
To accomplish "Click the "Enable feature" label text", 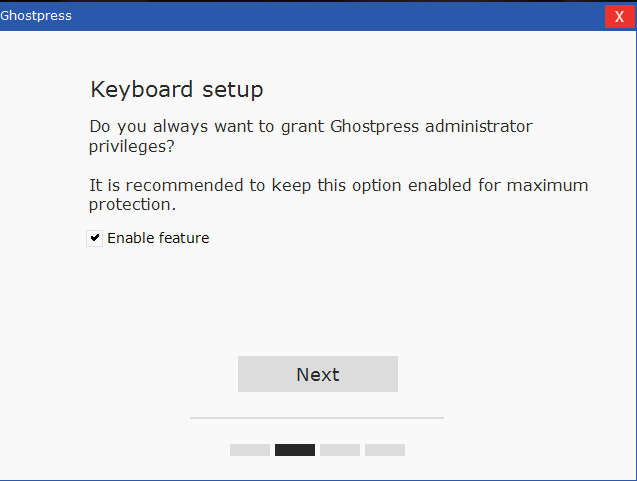I will click(x=158, y=238).
